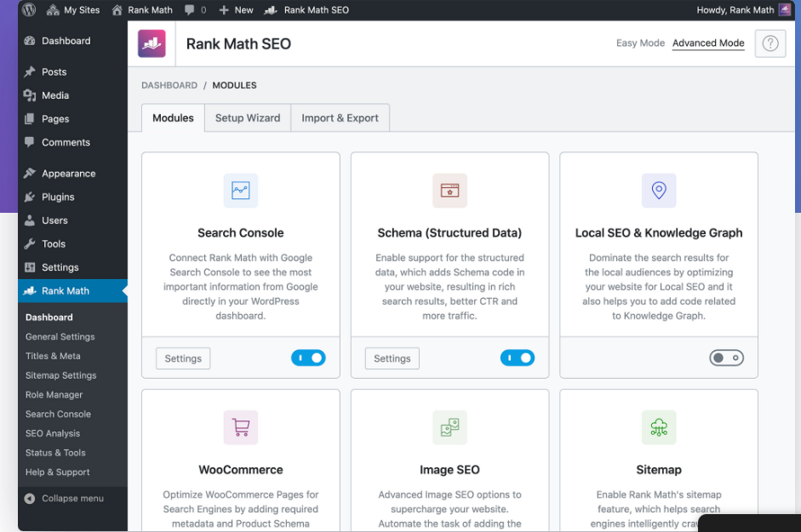Open Search Console module Settings button
Image resolution: width=801 pixels, height=532 pixels.
(x=183, y=358)
